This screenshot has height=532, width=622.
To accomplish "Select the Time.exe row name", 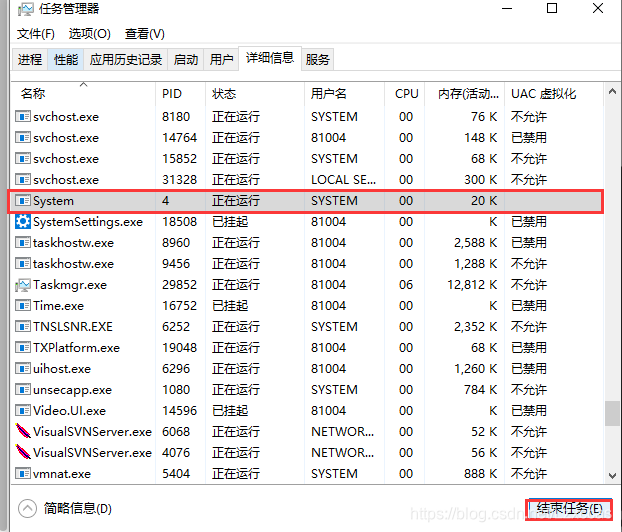I will (x=58, y=305).
